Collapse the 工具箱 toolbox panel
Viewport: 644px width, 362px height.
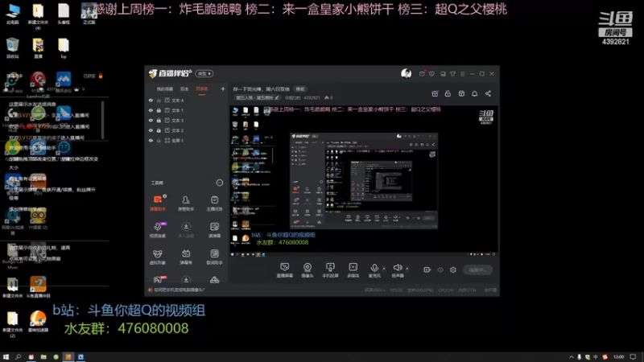pos(220,183)
